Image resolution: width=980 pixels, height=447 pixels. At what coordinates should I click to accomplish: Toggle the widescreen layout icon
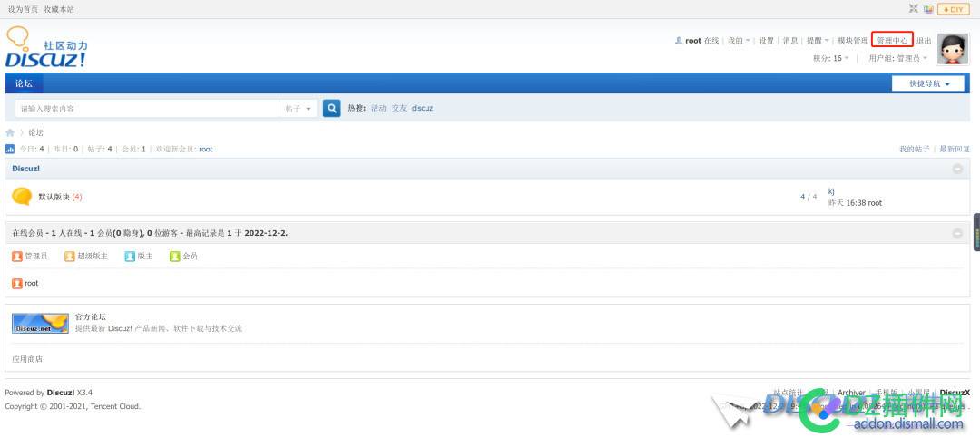click(913, 9)
